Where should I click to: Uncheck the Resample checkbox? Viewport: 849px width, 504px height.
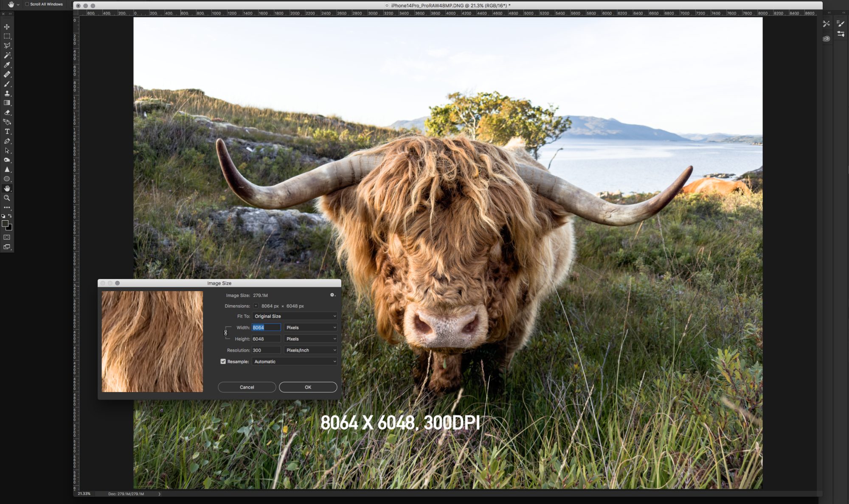(223, 361)
